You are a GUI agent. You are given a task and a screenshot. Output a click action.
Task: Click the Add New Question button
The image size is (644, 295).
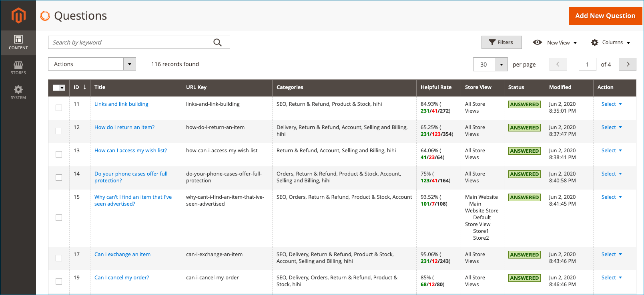[x=605, y=16]
